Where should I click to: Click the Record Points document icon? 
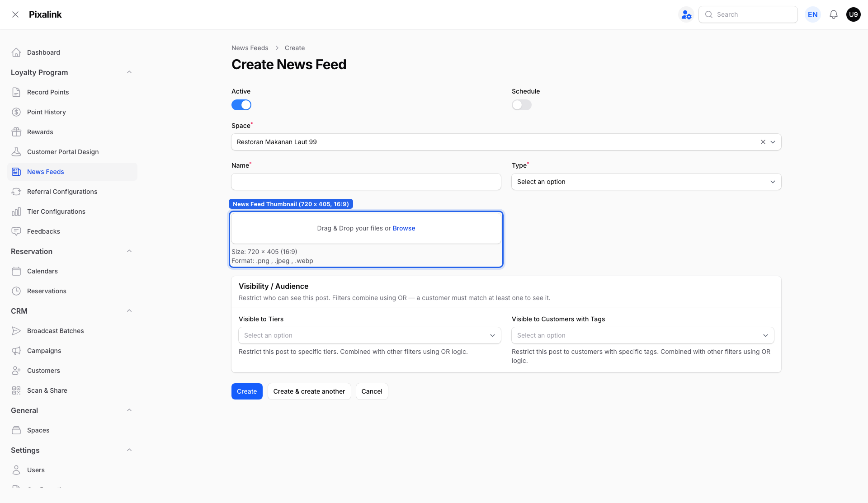click(16, 92)
